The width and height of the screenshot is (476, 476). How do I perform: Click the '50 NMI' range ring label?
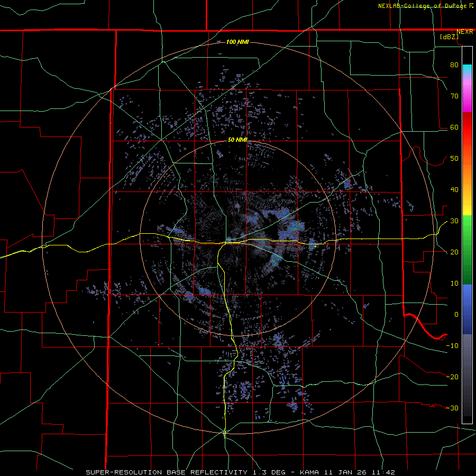237,140
